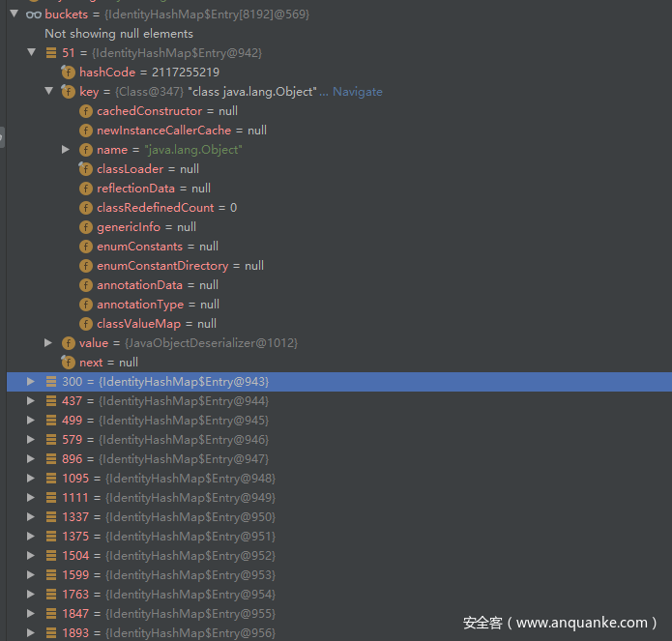The height and width of the screenshot is (641, 672).
Task: Select the classRedefinedCount = 0 row
Action: pos(166,208)
